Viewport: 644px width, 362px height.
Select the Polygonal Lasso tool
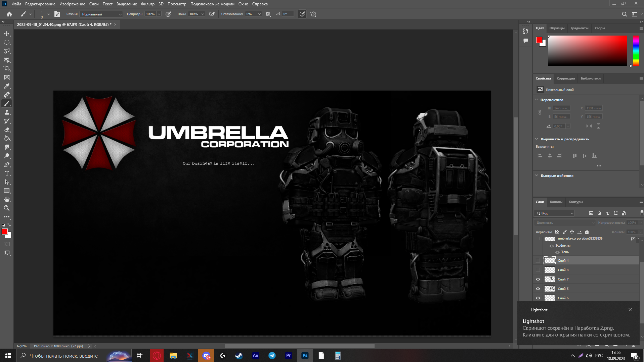pos(7,51)
